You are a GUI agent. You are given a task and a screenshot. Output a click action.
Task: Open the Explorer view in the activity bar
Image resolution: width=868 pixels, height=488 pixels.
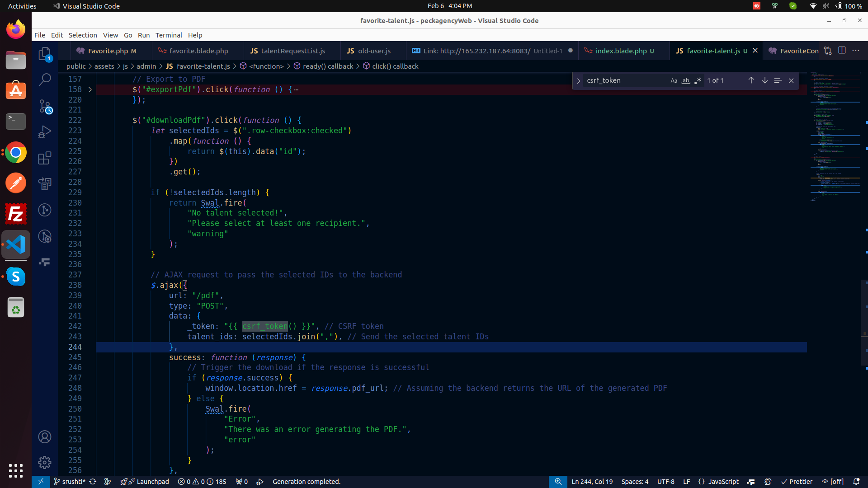pos(44,54)
